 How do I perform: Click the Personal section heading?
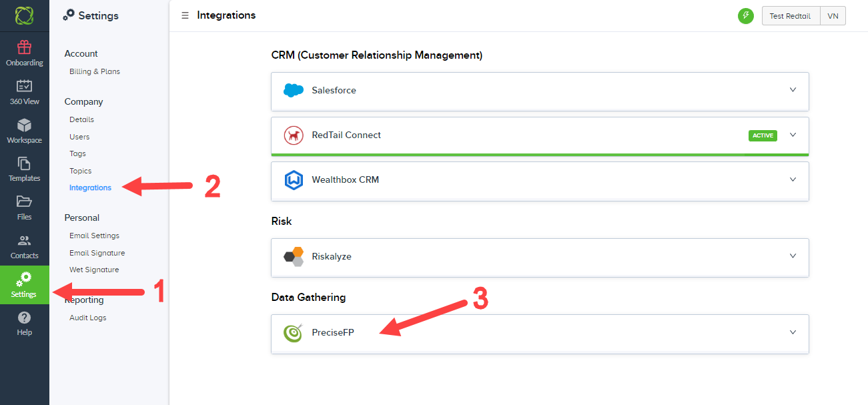(81, 218)
